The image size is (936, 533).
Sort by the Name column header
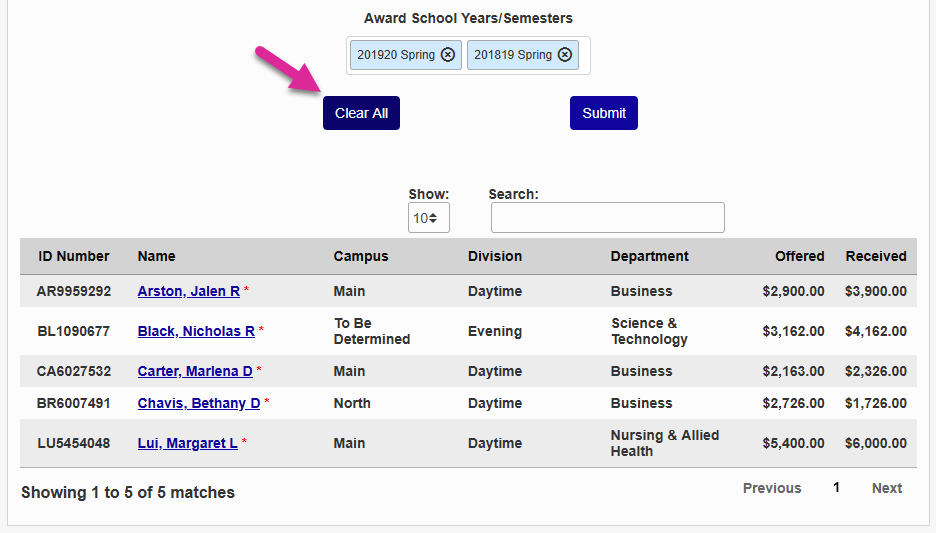[x=157, y=256]
